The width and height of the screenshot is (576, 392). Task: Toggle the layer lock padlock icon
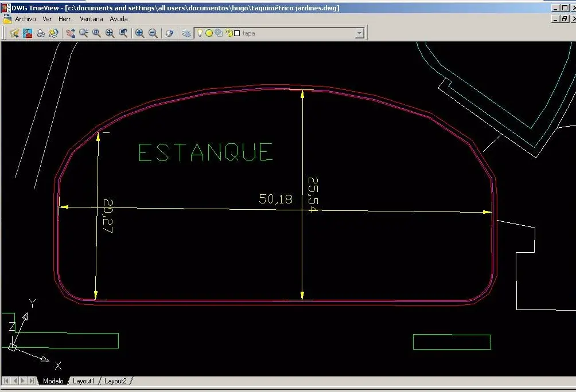point(229,33)
